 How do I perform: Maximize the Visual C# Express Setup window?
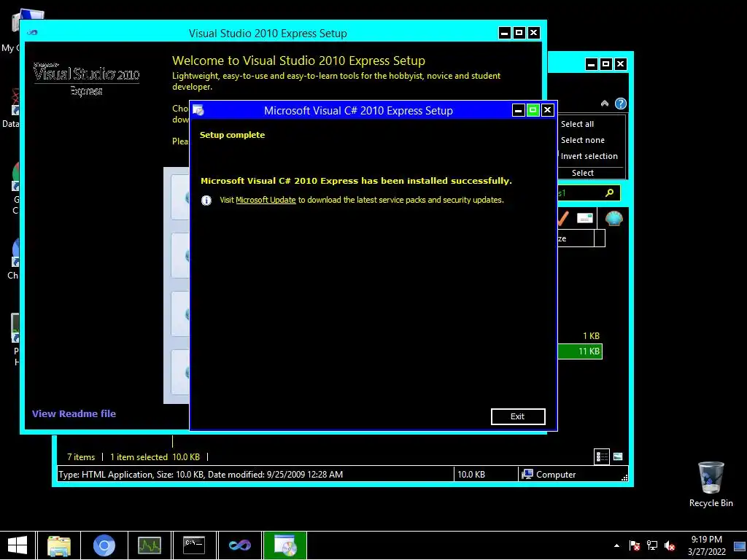pos(533,111)
